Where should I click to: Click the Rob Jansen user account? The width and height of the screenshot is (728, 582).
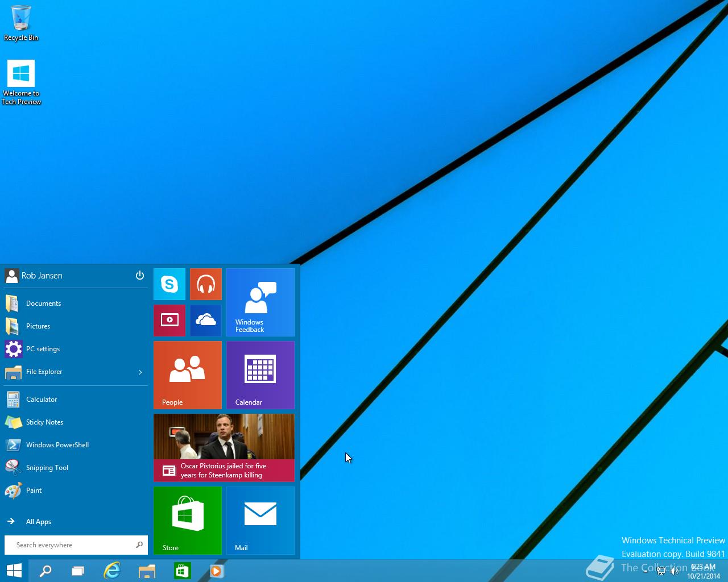[x=34, y=276]
